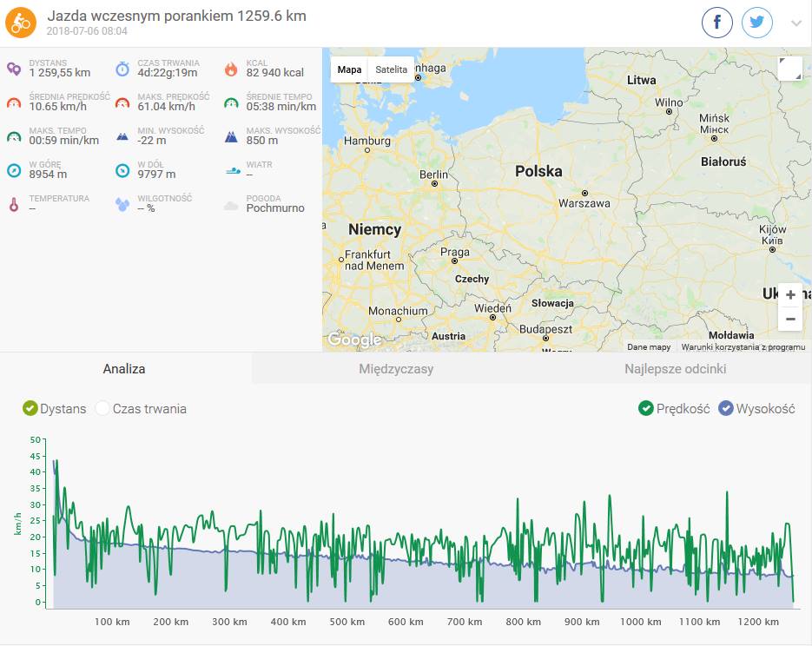812x646 pixels.
Task: Click the distance pin icon beside Dystans
Action: [14, 69]
